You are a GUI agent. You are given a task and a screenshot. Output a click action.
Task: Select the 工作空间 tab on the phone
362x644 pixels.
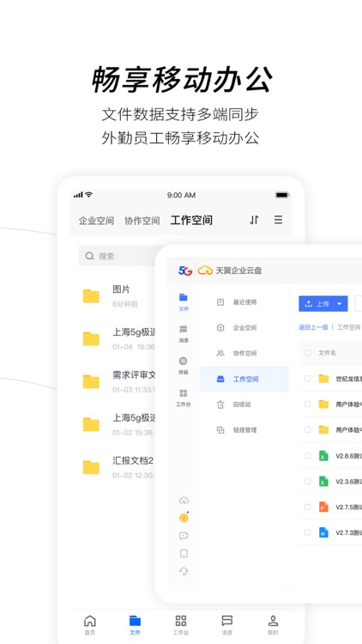[191, 220]
